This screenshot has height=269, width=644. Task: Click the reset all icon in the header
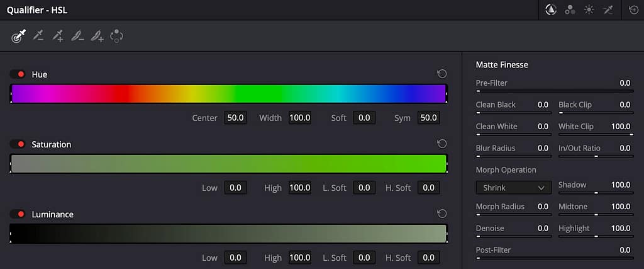(x=634, y=10)
